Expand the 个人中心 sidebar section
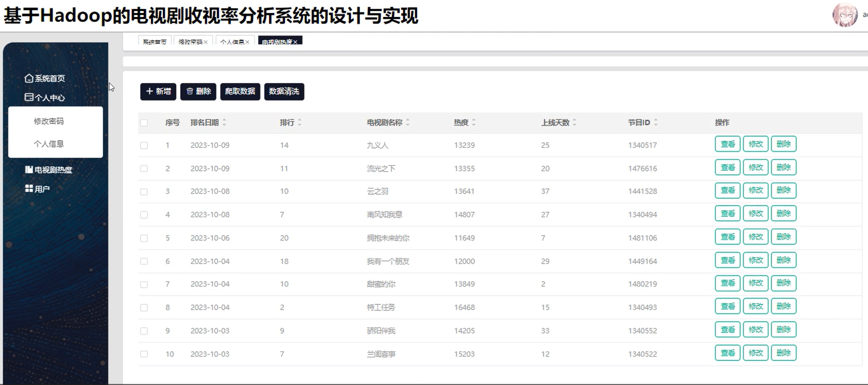 pyautogui.click(x=45, y=98)
